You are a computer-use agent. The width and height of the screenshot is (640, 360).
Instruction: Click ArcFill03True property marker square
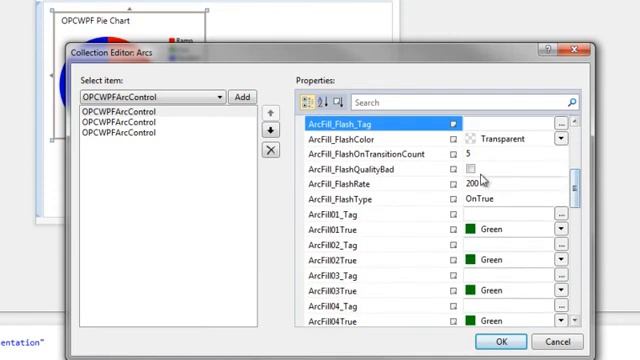tap(453, 291)
